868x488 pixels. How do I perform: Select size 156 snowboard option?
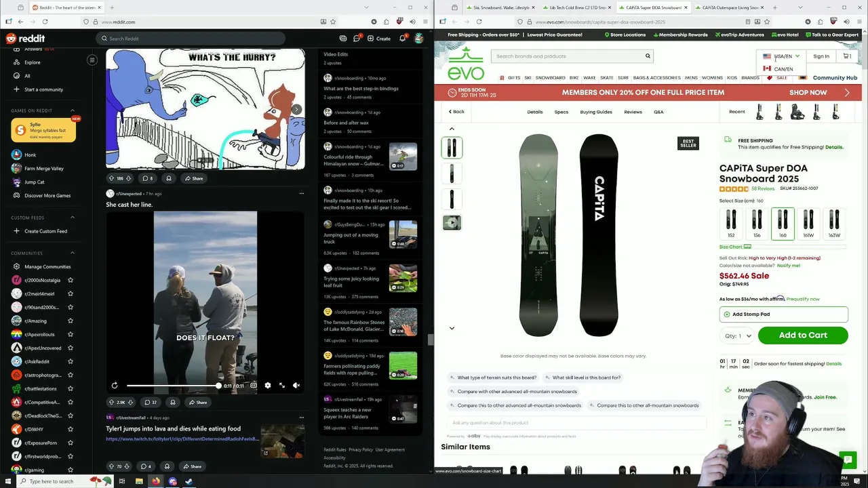click(757, 224)
